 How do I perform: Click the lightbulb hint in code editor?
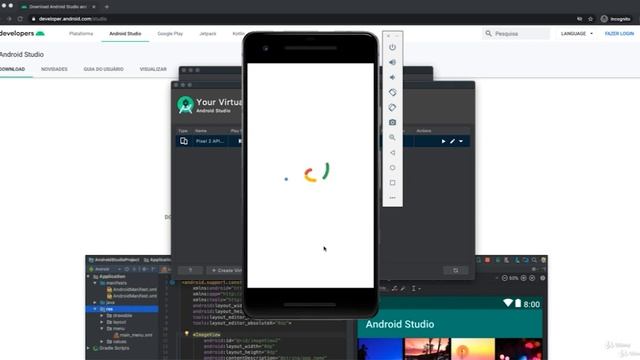[x=187, y=334]
